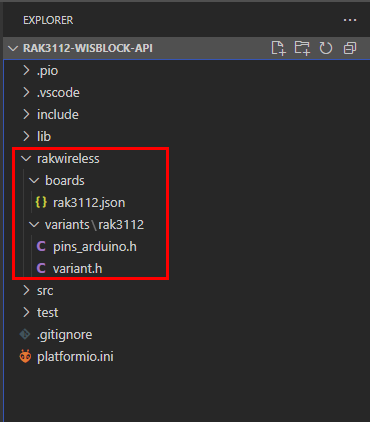Click the RAK3112-WISBLOCK-API project title

click(x=88, y=48)
